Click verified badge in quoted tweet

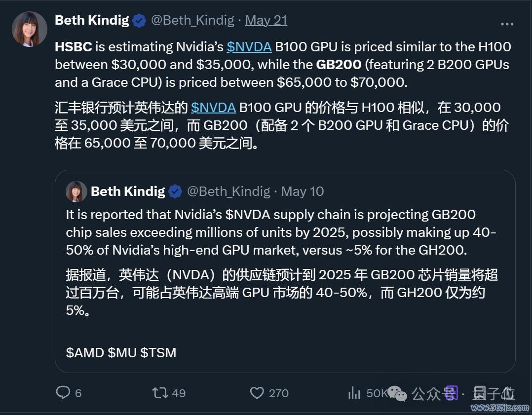point(175,192)
